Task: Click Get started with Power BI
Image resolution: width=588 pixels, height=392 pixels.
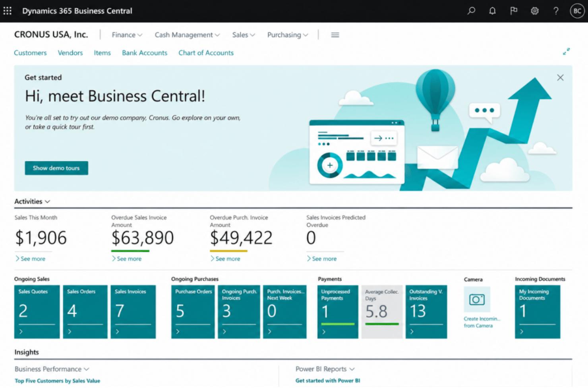Action: [328, 380]
